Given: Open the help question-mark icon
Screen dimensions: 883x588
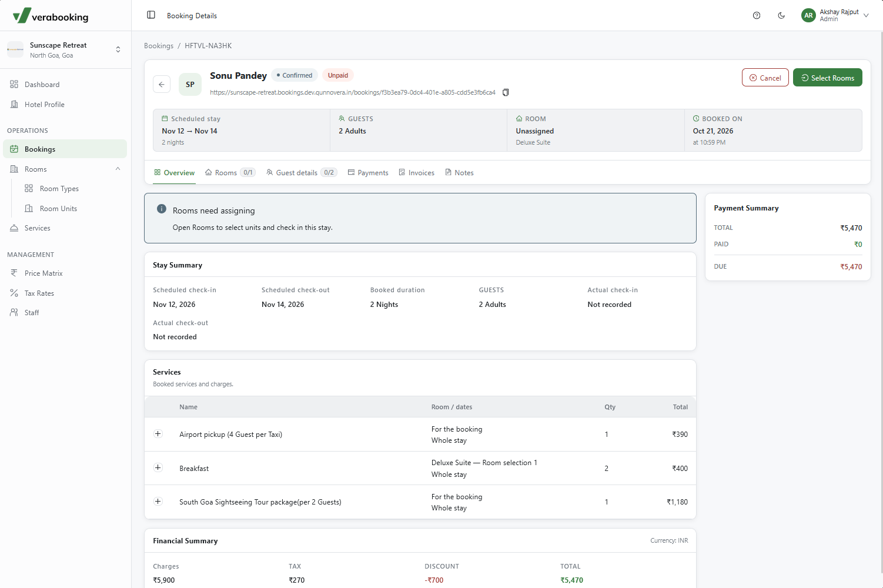Looking at the screenshot, I should tap(757, 16).
